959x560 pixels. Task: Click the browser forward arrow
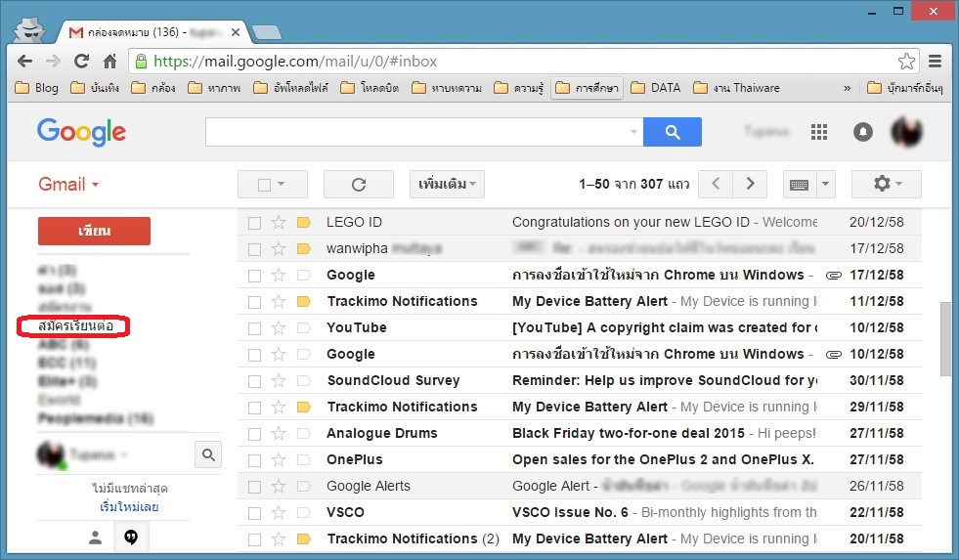(53, 62)
